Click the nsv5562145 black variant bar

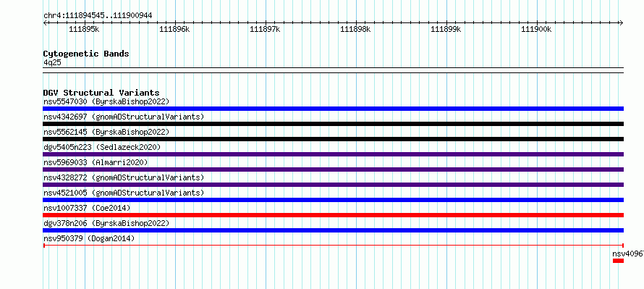pos(334,139)
